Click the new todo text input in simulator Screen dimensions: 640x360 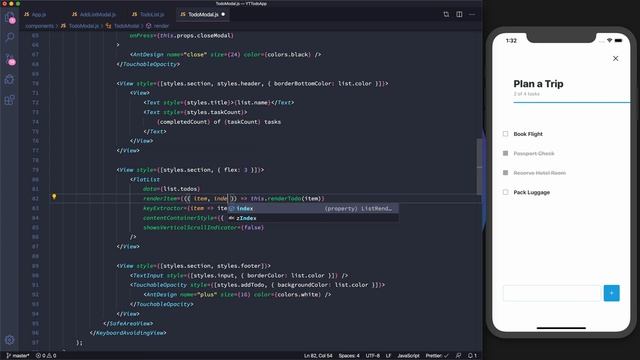coord(552,293)
